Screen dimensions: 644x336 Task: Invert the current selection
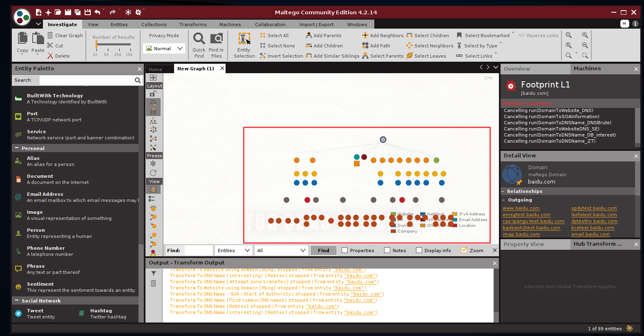pyautogui.click(x=282, y=56)
